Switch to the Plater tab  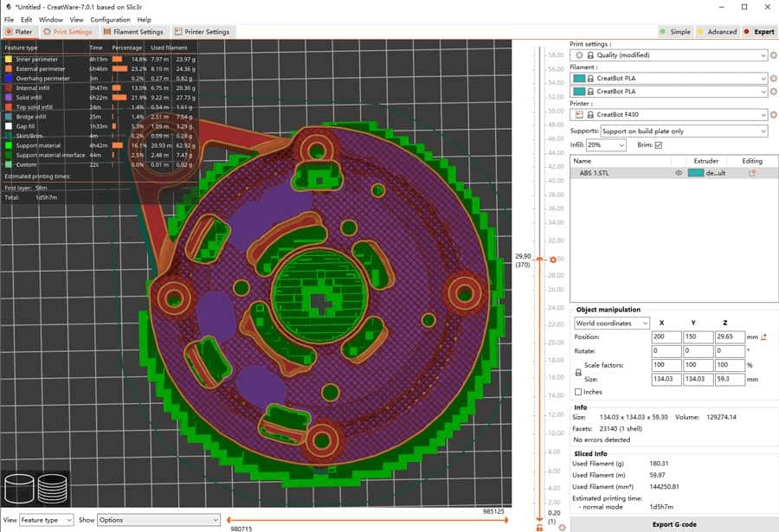point(19,32)
